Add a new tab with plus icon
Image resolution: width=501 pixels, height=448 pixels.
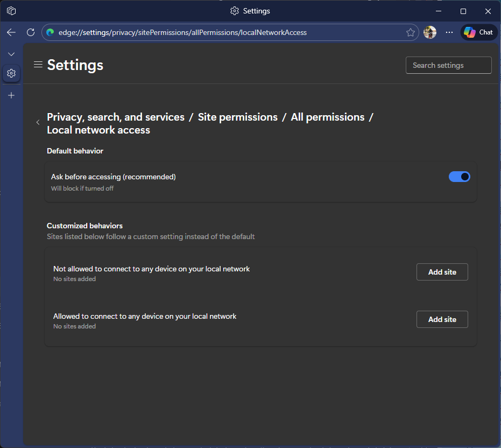[x=11, y=95]
